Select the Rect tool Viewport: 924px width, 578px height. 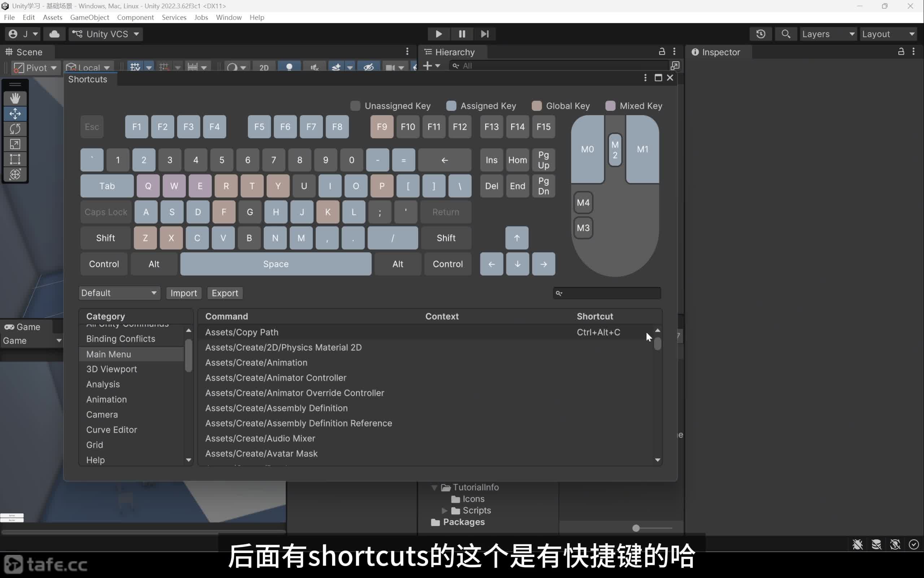coord(15,159)
